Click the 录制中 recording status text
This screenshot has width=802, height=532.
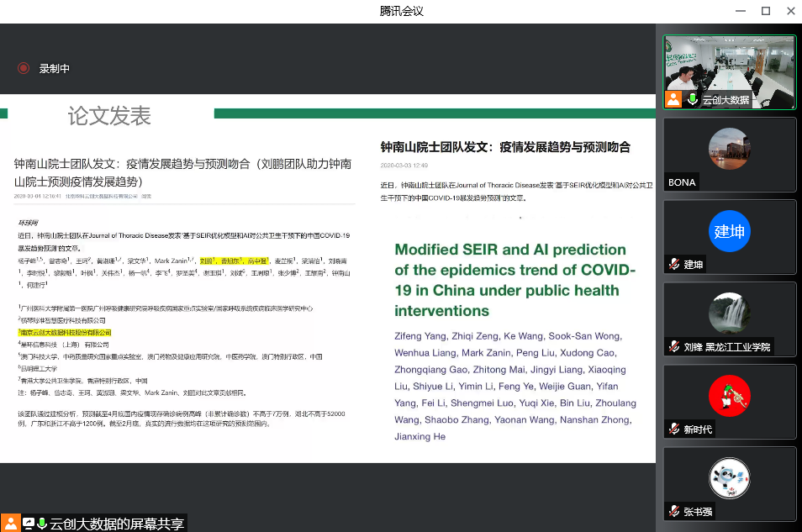[55, 69]
